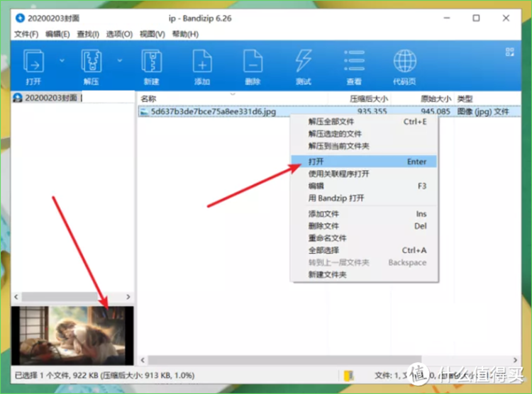532x394 pixels.
Task: Click the Bandizip app icon in title bar
Action: [20, 18]
